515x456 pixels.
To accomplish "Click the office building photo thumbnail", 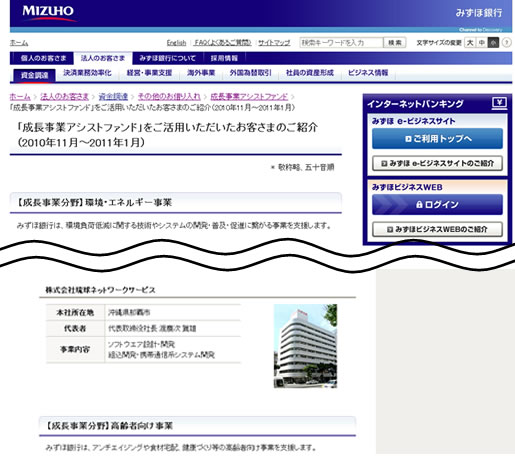I will 305,346.
